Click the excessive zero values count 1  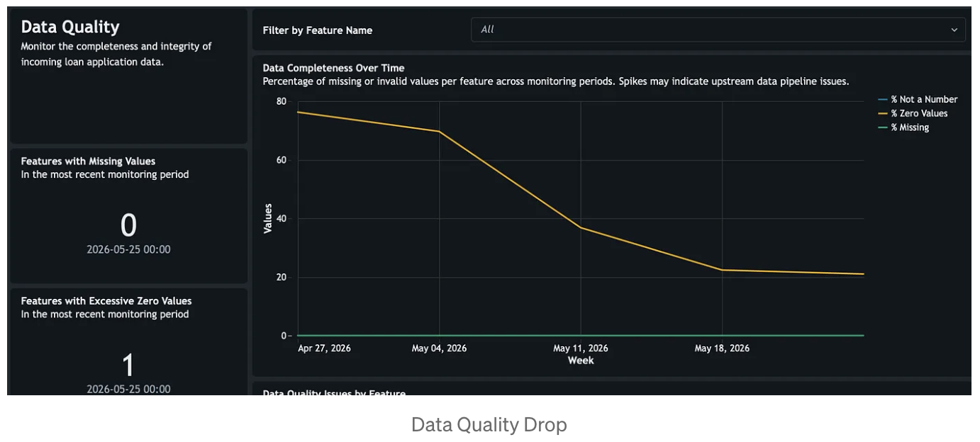pyautogui.click(x=128, y=365)
